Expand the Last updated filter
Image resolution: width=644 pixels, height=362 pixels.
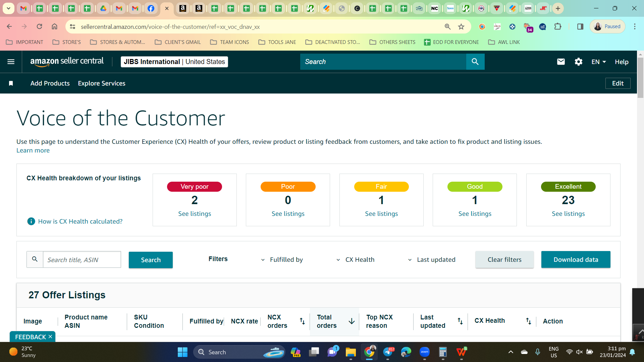(x=431, y=260)
